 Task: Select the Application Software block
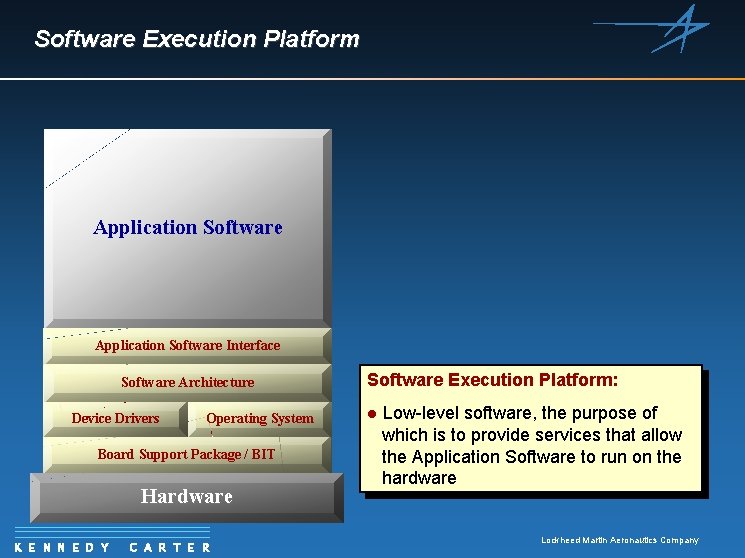(x=188, y=228)
